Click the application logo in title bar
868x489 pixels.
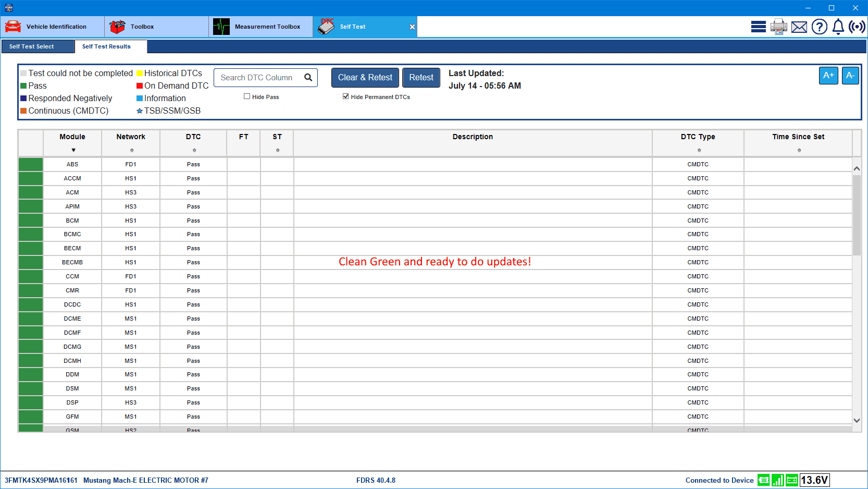8,8
